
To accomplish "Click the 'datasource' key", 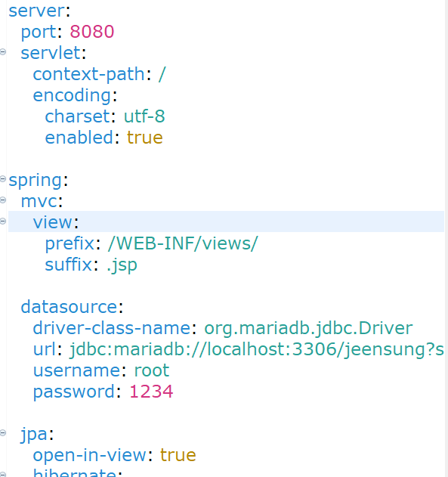I will pos(69,307).
